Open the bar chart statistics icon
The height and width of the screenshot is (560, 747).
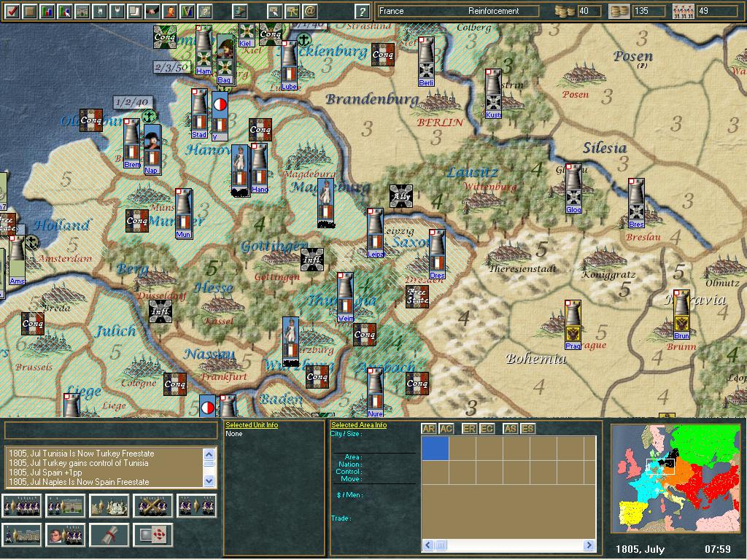click(47, 11)
